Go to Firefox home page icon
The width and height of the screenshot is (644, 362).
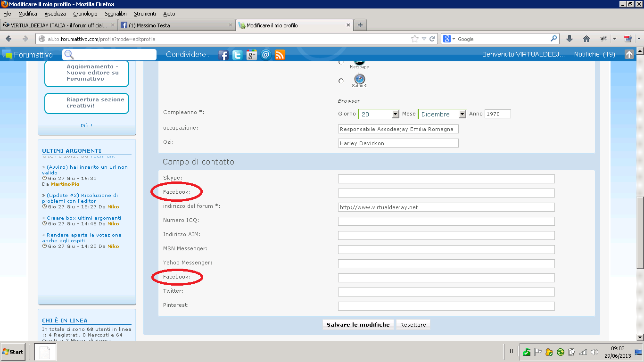point(586,39)
